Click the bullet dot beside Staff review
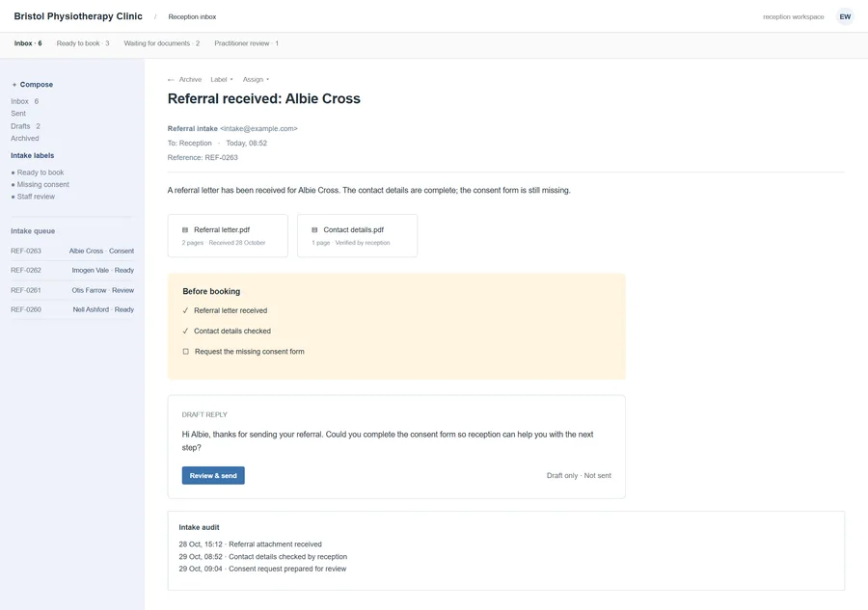This screenshot has width=868, height=610. [14, 197]
